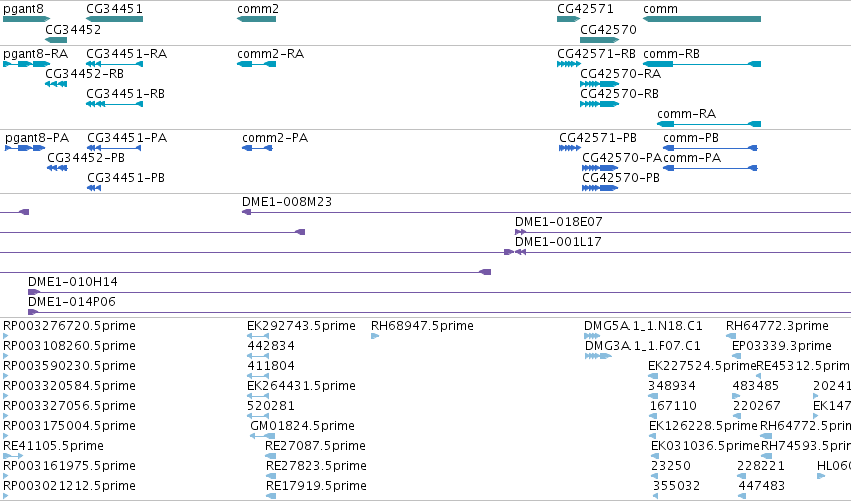Click the 348934 EST label

pyautogui.click(x=672, y=386)
